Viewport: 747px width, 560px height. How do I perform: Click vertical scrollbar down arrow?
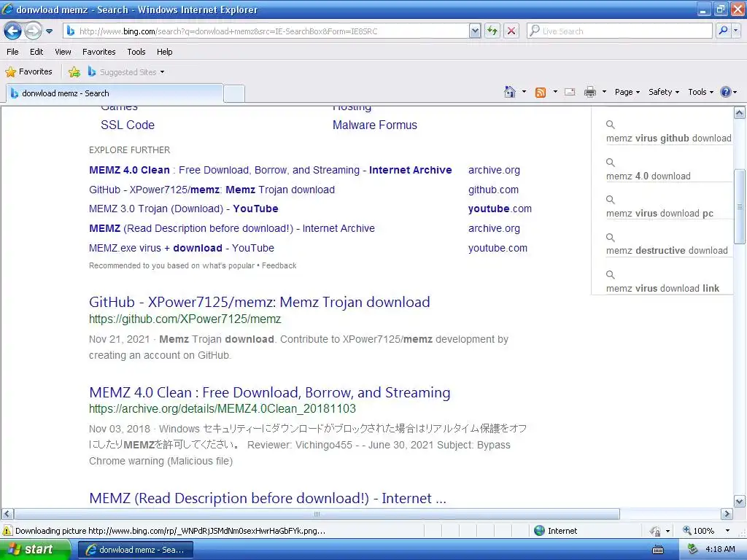(x=740, y=502)
